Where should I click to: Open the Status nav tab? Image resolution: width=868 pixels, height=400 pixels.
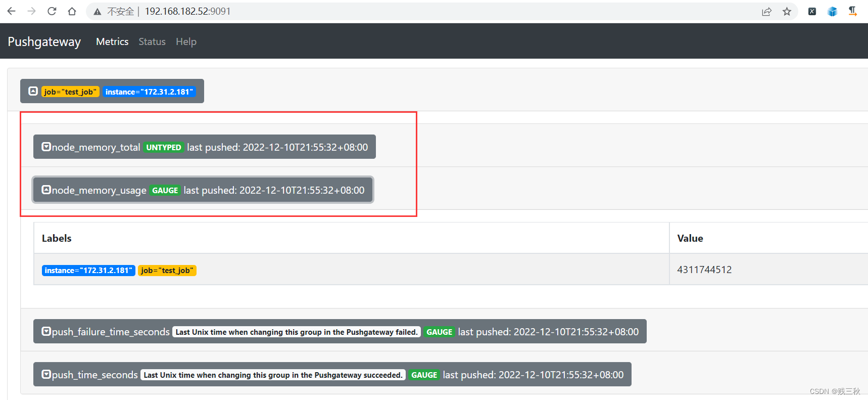click(152, 41)
